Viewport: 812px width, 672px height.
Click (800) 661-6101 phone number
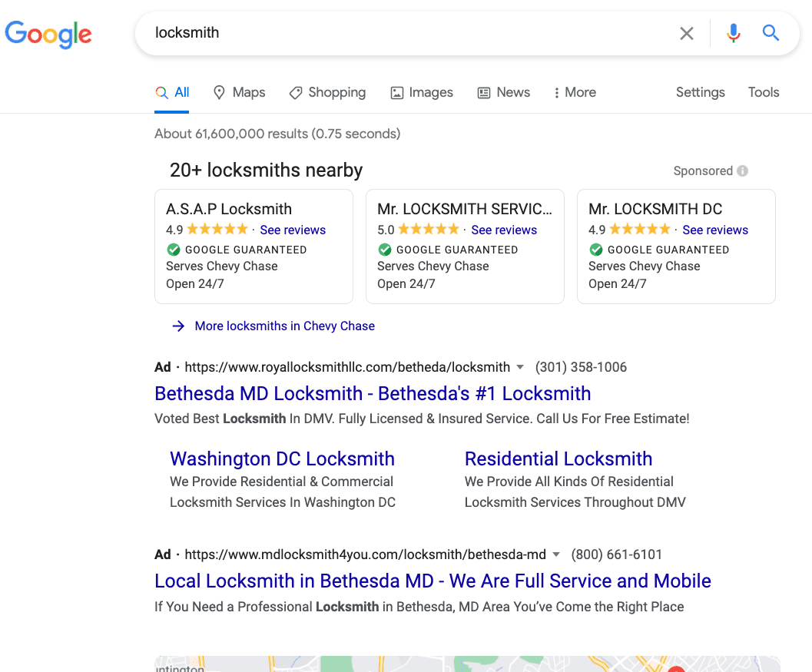click(616, 554)
